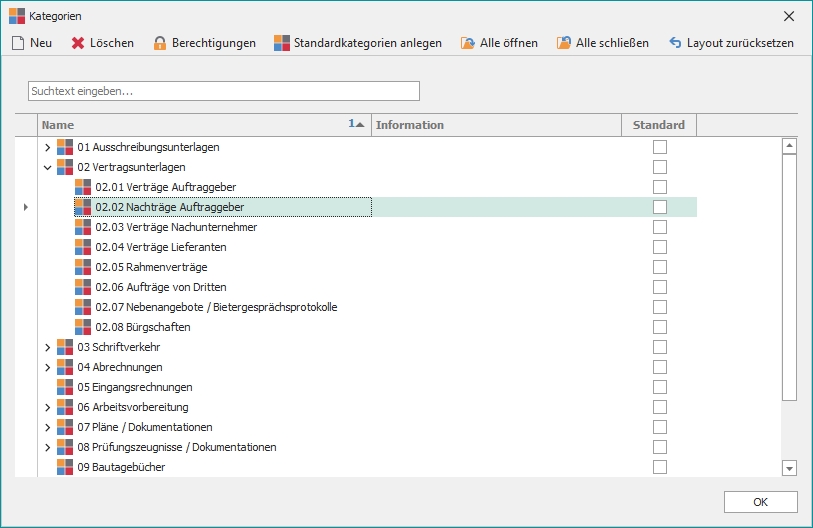The image size is (813, 528).
Task: Click category icon of 09 Bautagebücher
Action: 65,467
